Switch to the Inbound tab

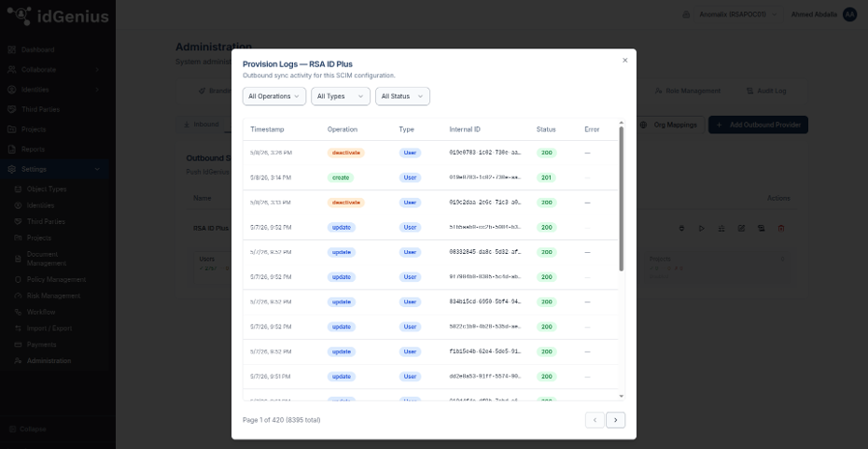point(201,124)
